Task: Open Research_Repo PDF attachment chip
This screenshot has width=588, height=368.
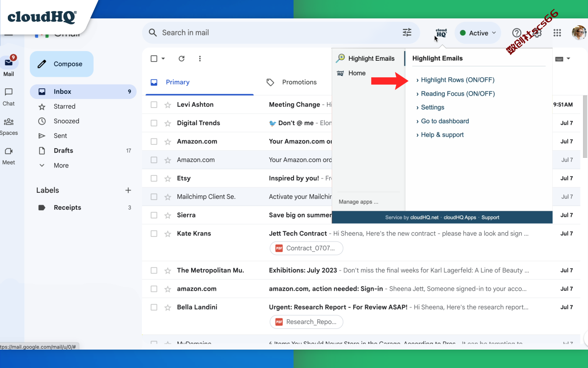Action: coord(306,322)
